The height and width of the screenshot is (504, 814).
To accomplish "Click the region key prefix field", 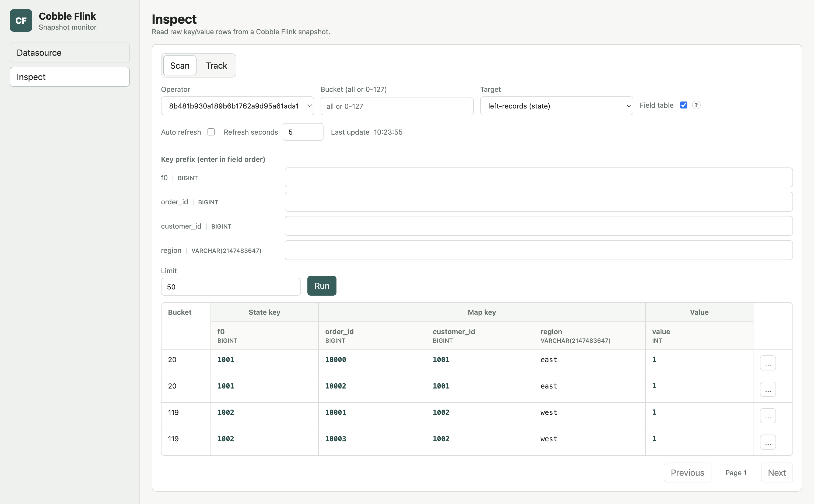I will click(x=538, y=250).
